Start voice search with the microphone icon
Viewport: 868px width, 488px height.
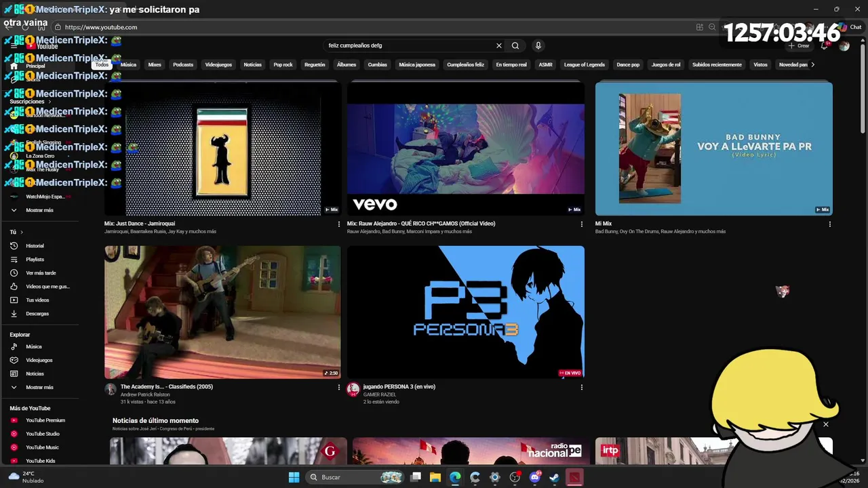click(x=538, y=45)
